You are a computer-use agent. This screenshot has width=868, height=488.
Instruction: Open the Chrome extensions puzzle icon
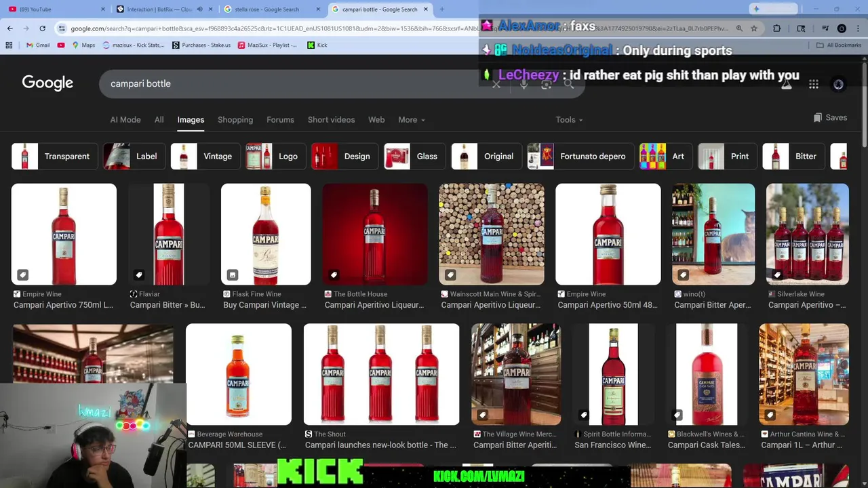tap(777, 28)
